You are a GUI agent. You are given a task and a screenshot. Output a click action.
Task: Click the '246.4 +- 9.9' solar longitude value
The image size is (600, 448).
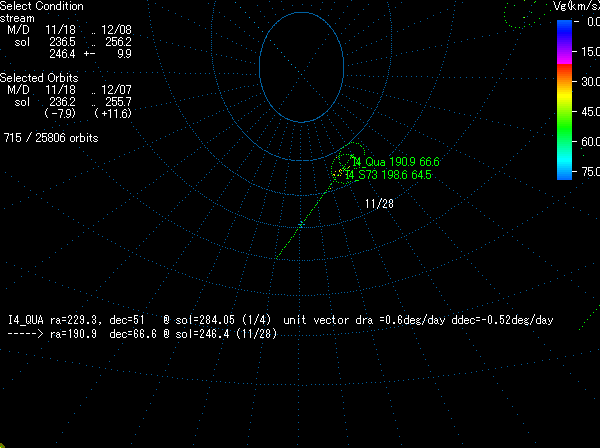coord(90,54)
